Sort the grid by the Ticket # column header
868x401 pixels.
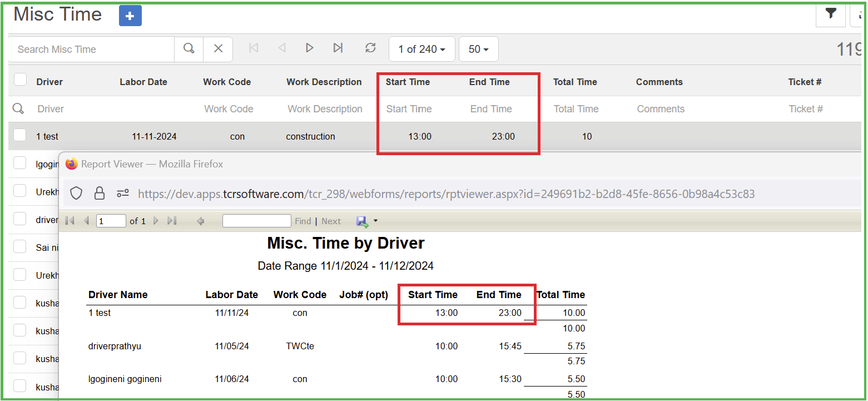805,82
